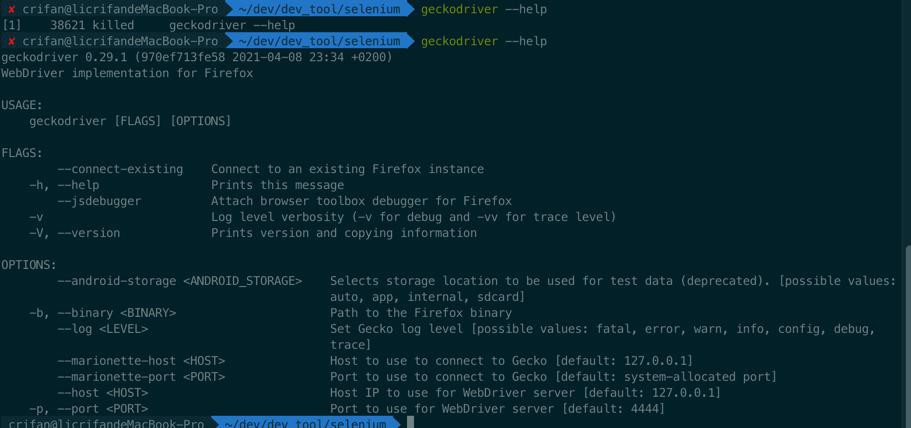Image resolution: width=911 pixels, height=428 pixels.
Task: Click the USAGE: heading
Action: click(x=22, y=105)
